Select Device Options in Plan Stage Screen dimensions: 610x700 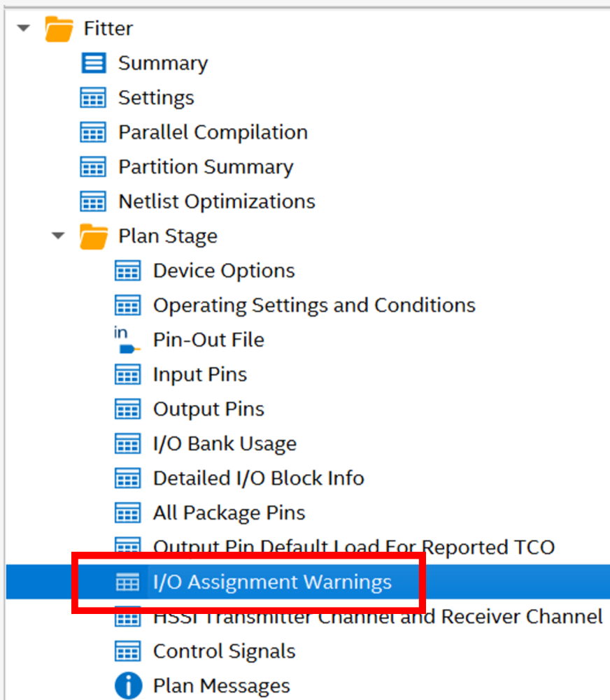(224, 271)
